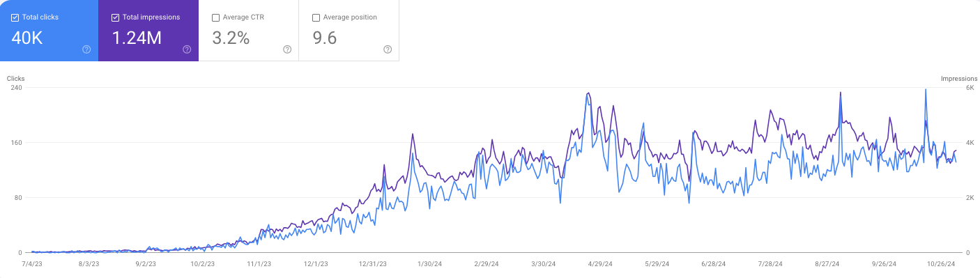Select the 1.24M total impressions card
The width and height of the screenshot is (980, 278).
click(x=148, y=31)
